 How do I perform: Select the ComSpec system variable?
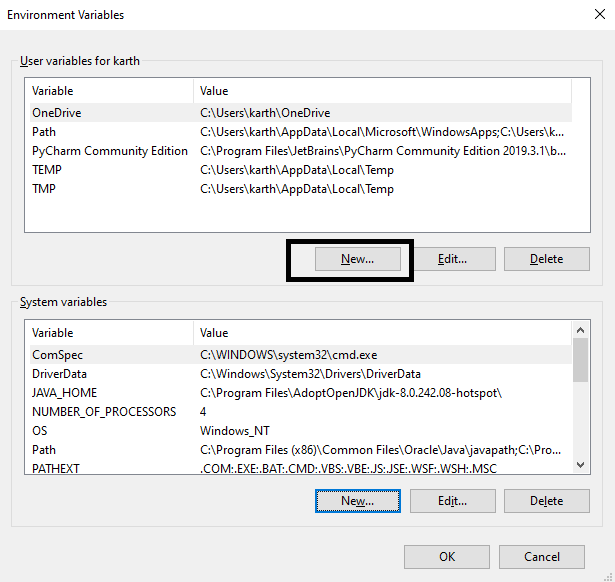coord(301,355)
